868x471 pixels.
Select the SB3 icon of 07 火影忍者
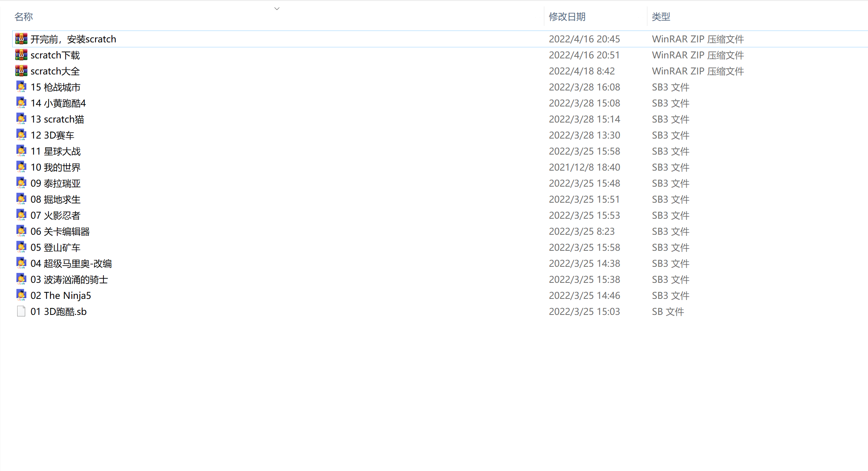coord(21,215)
